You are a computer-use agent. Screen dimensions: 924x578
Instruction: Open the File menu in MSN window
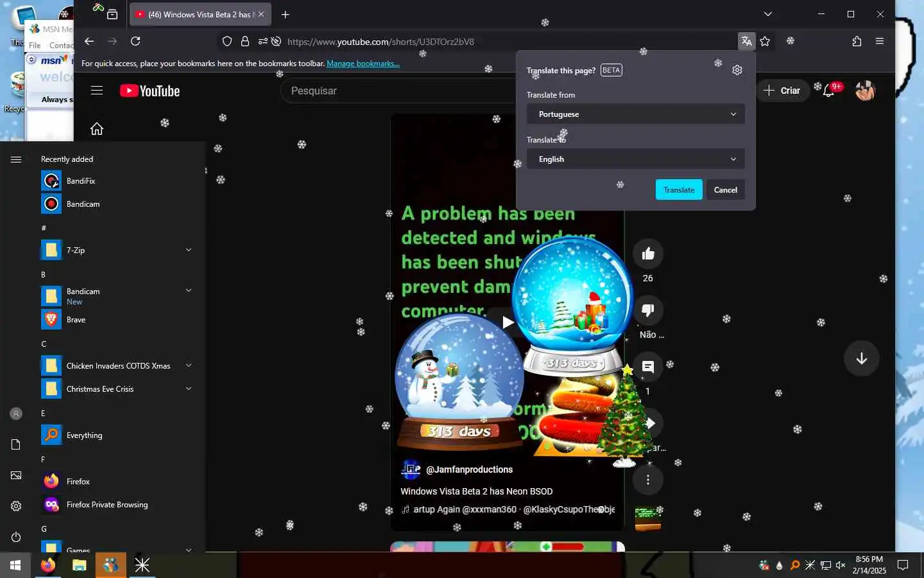point(35,45)
